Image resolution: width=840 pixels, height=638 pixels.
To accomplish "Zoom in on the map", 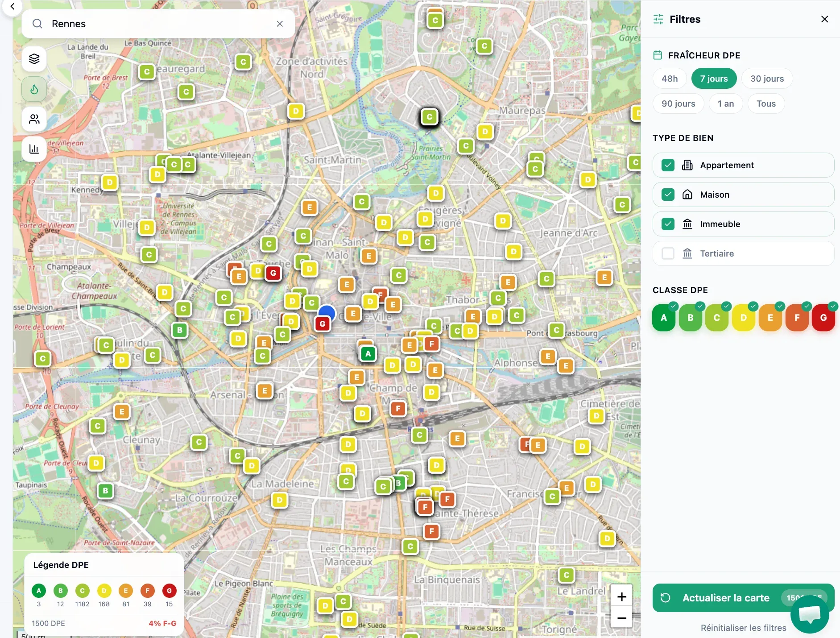I will click(x=621, y=597).
